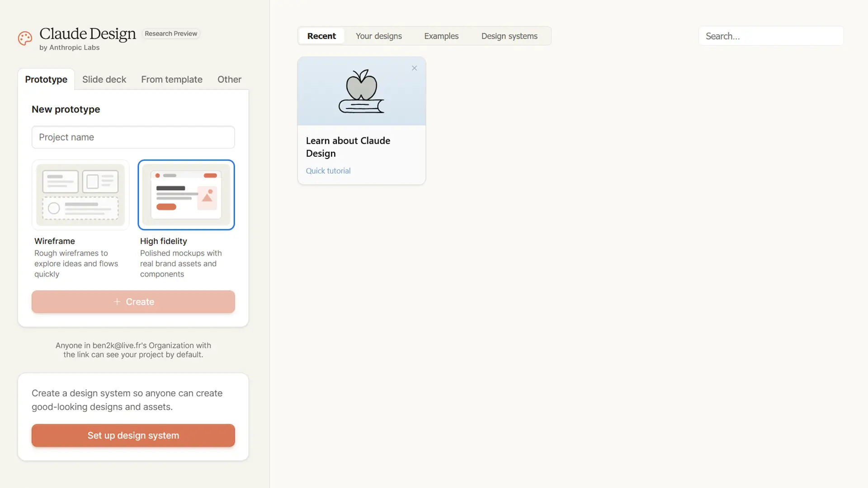Open the From template tab

(172, 80)
